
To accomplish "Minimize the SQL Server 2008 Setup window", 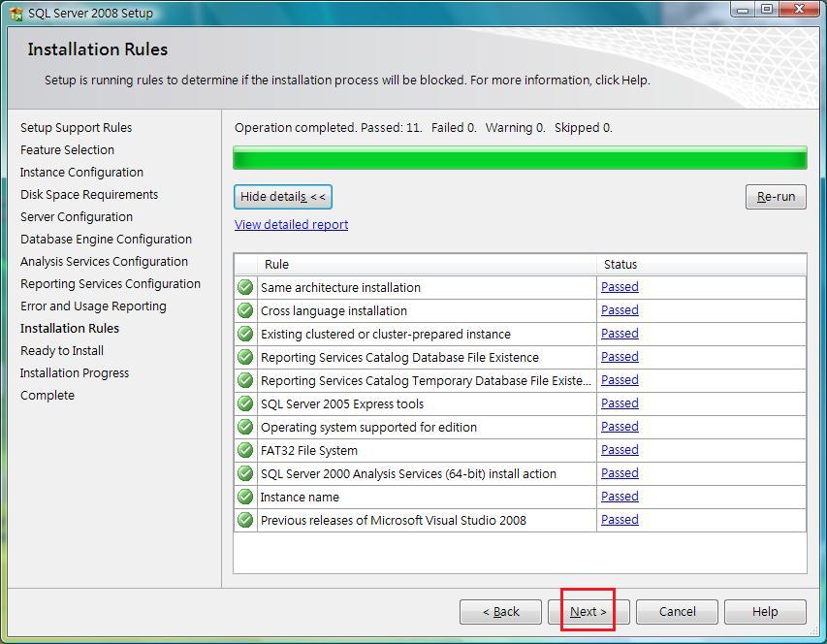I will 743,9.
